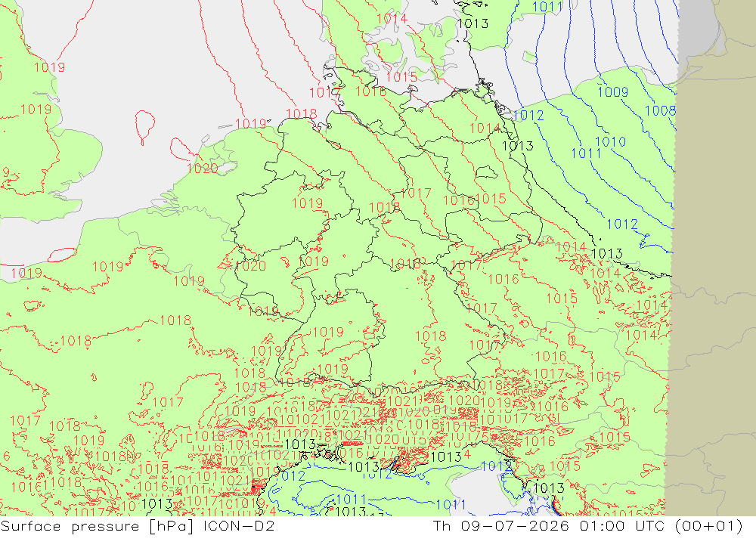
Task: Click the blue "1010" isobar label
Action: point(610,142)
